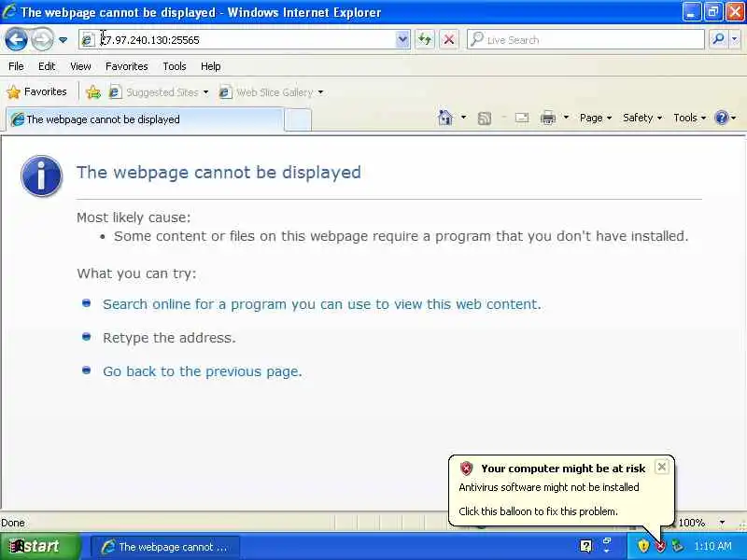The height and width of the screenshot is (560, 747).
Task: Open the Tools menu in menu bar
Action: [175, 66]
